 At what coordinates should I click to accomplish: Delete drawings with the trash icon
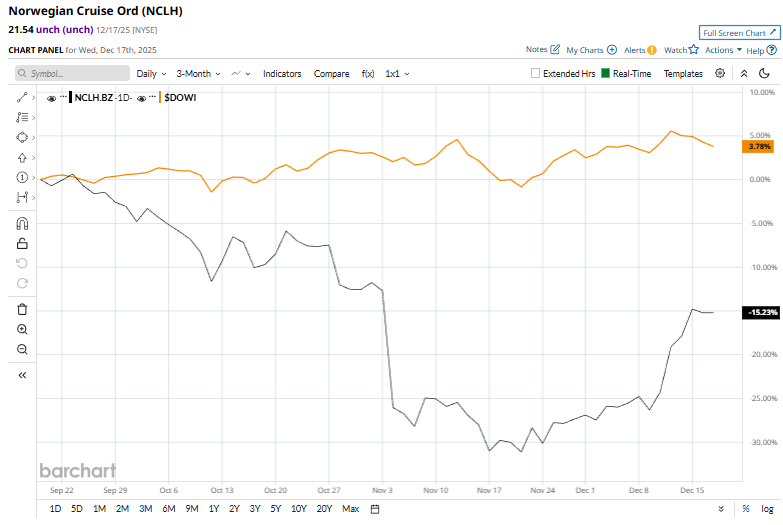tap(22, 309)
